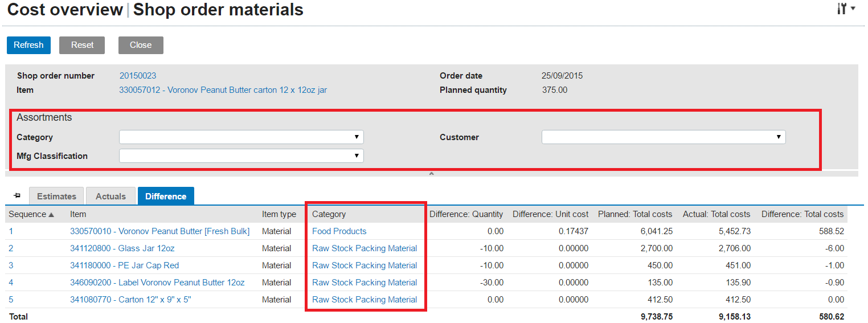The height and width of the screenshot is (323, 868).
Task: Select the Difference tab
Action: point(166,196)
